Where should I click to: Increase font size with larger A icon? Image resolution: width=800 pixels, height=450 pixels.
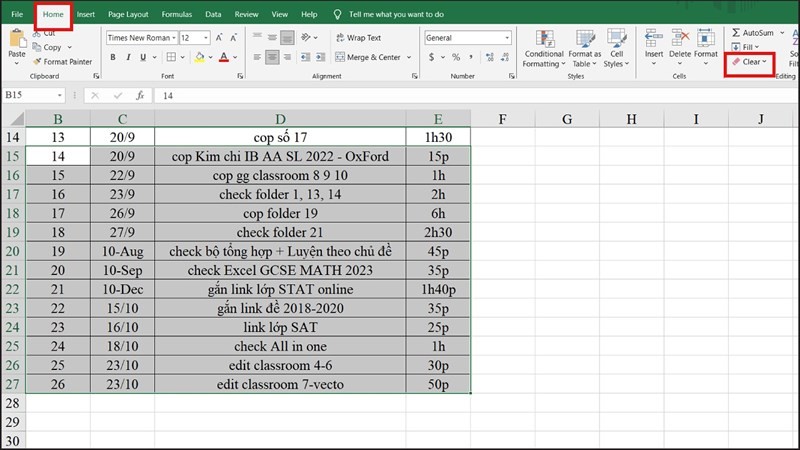pyautogui.click(x=219, y=38)
